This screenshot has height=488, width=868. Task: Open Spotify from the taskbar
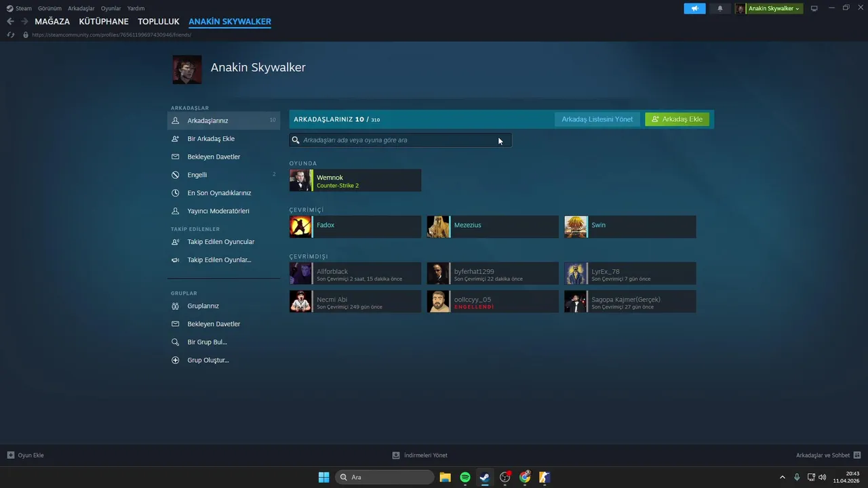pyautogui.click(x=465, y=477)
